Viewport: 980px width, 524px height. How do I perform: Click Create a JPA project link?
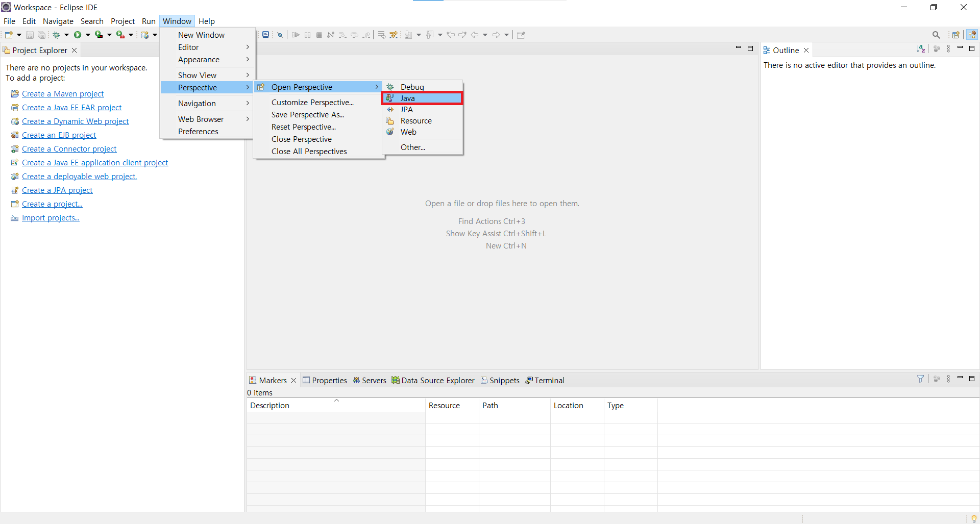coord(57,190)
